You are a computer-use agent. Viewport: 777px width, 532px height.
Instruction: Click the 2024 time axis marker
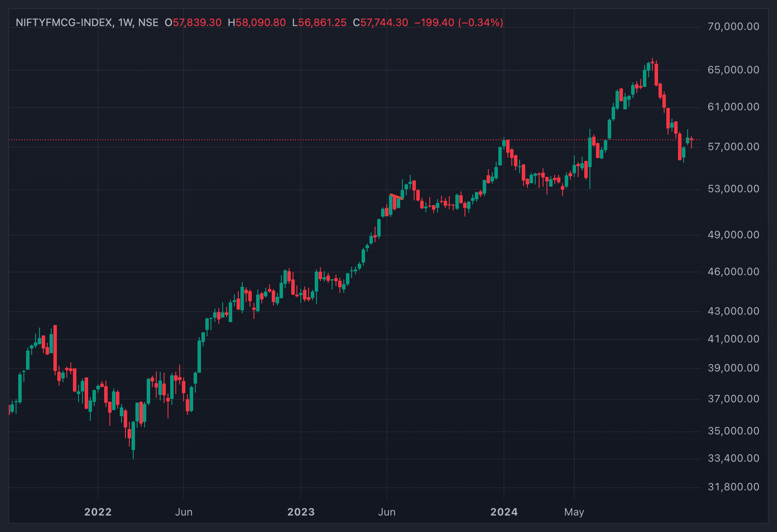[x=504, y=512]
